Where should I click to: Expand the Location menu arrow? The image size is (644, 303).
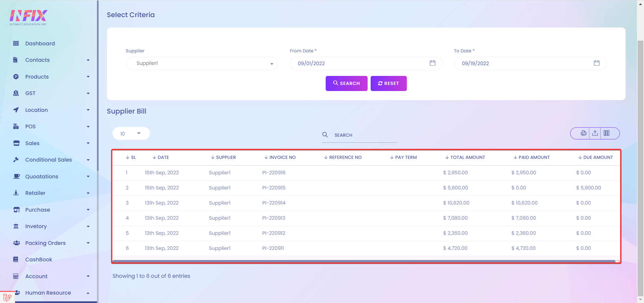(88, 110)
